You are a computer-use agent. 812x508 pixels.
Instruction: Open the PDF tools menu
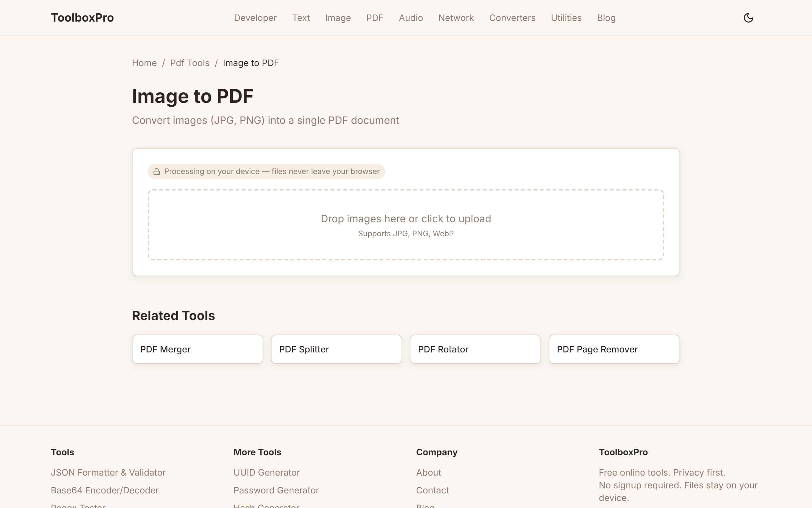point(375,18)
